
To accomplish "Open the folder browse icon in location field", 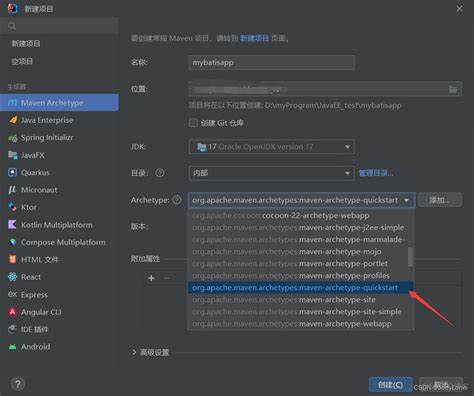I will point(453,89).
